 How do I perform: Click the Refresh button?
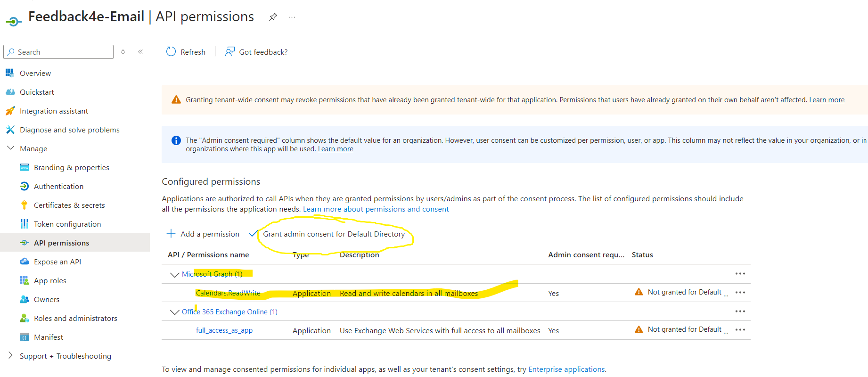[186, 52]
